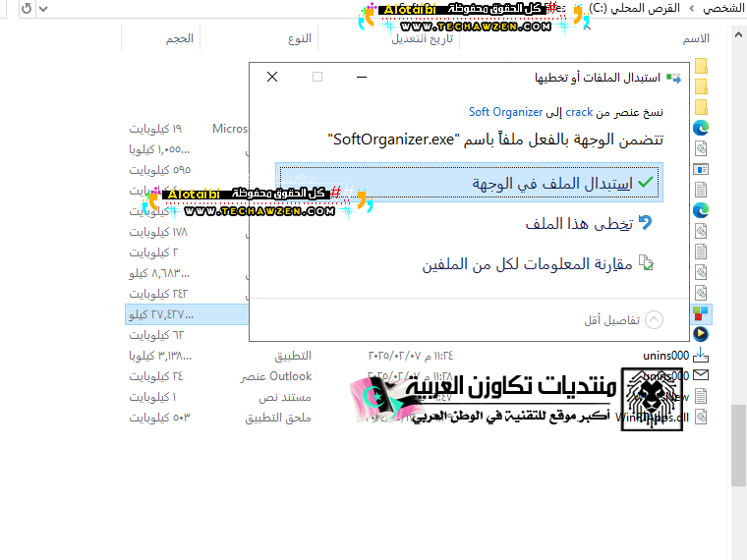Click the copy dialog's title bar icon
This screenshot has height=560, width=747.
point(673,78)
